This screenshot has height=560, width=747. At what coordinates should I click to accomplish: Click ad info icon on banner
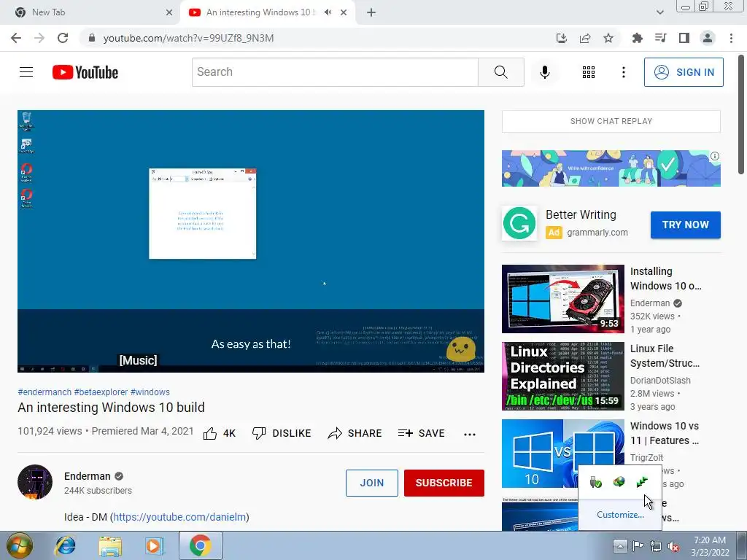pyautogui.click(x=715, y=156)
